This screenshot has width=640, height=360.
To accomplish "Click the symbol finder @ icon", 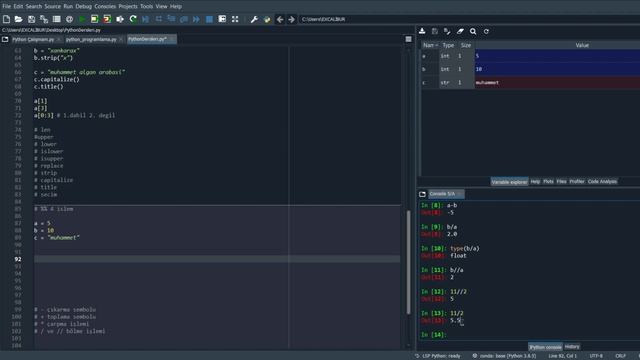I will (69, 19).
